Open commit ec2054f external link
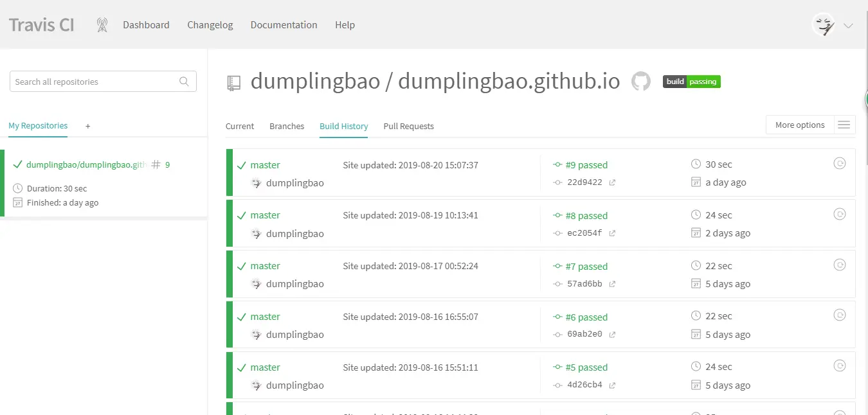 (x=612, y=233)
